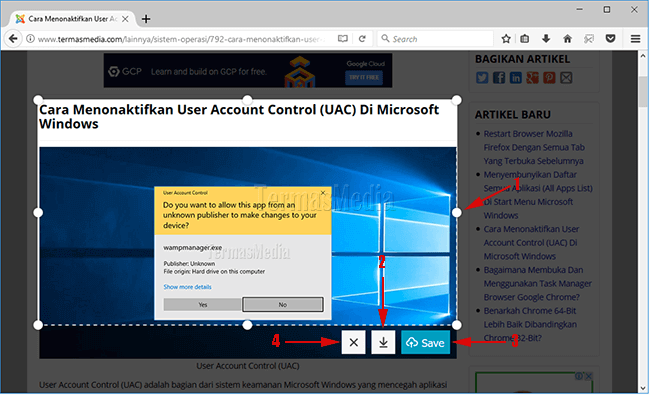Viewport: 650px width, 395px height.
Task: Click the bottom-left selection handle
Action: point(38,325)
